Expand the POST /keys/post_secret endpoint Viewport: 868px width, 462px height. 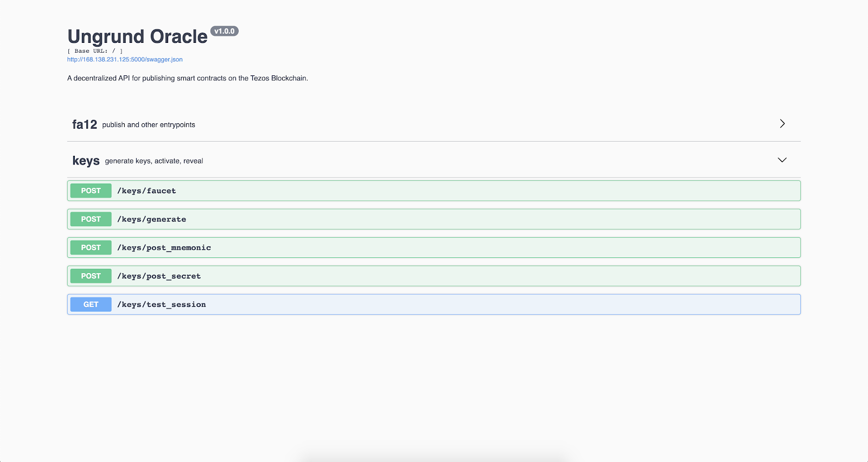click(434, 276)
